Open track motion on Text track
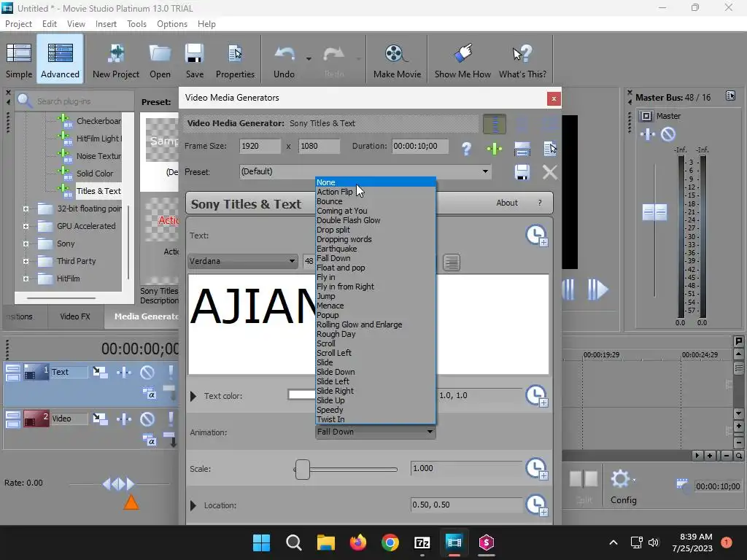This screenshot has height=560, width=747. (100, 372)
